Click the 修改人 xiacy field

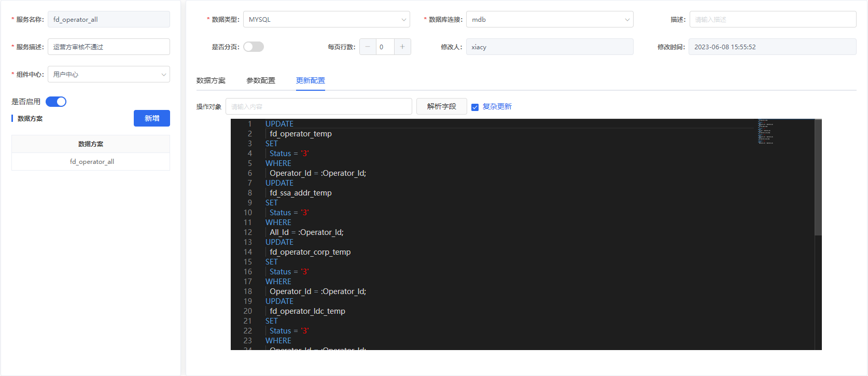[x=550, y=47]
